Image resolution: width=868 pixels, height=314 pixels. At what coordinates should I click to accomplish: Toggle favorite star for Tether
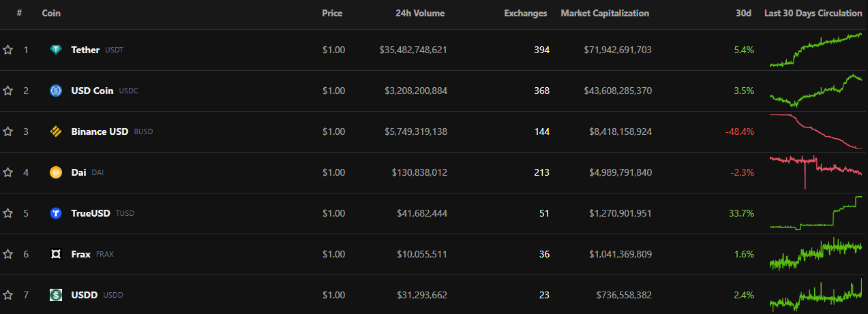click(8, 50)
